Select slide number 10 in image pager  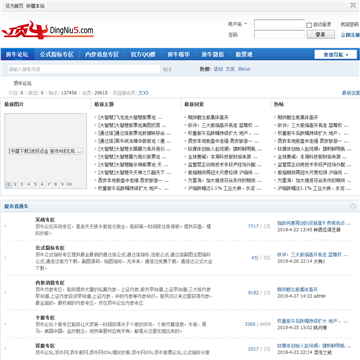coord(69,184)
